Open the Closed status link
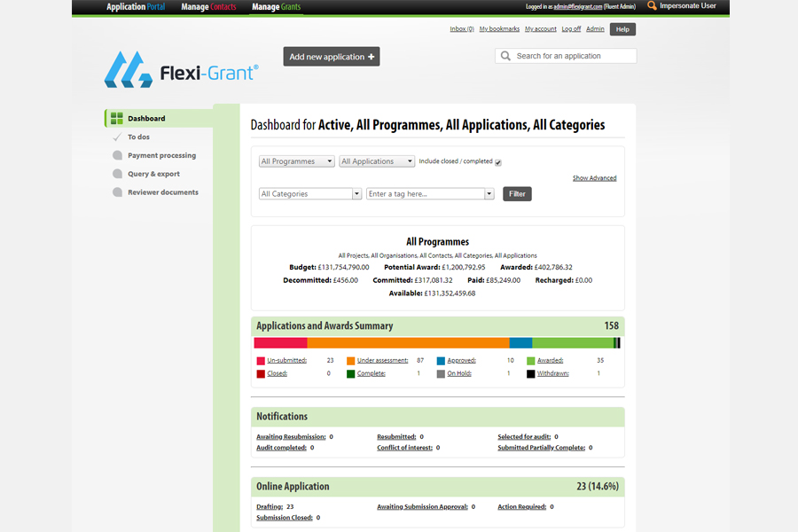This screenshot has height=532, width=798. coord(278,373)
